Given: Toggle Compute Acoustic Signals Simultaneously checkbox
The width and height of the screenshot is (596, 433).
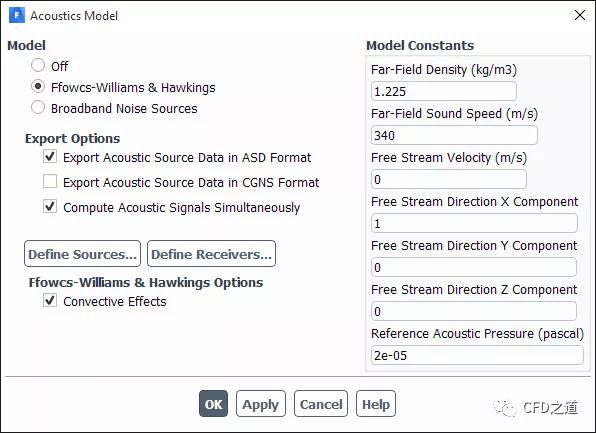Looking at the screenshot, I should (x=50, y=207).
